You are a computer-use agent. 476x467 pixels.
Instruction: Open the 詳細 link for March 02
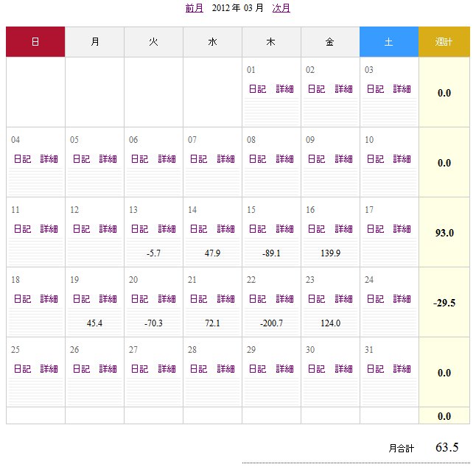[343, 89]
